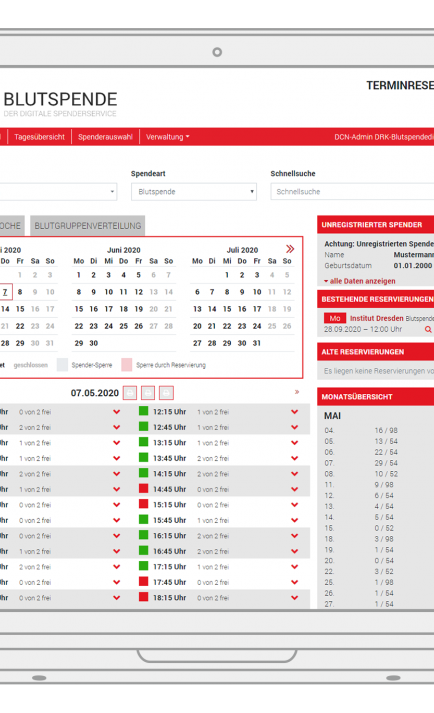
Task: Expand the 12:45 Uhr slot row
Action: tap(294, 427)
